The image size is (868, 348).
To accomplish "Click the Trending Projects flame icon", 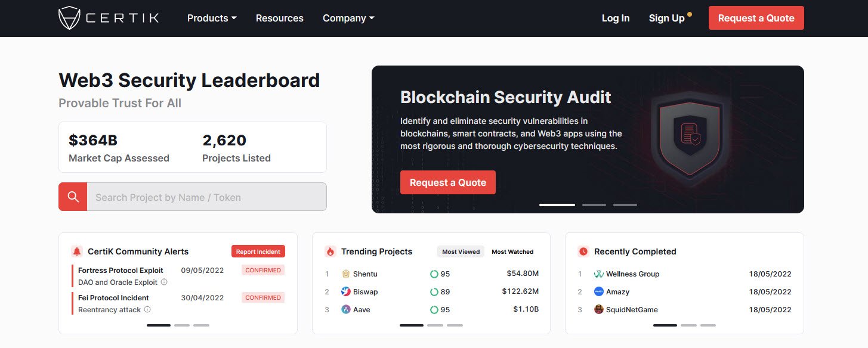I will click(x=330, y=251).
